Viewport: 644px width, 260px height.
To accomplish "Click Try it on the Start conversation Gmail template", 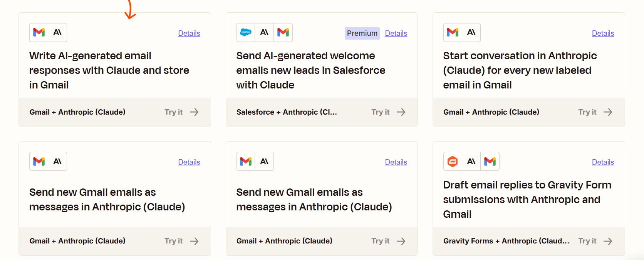I will (587, 112).
